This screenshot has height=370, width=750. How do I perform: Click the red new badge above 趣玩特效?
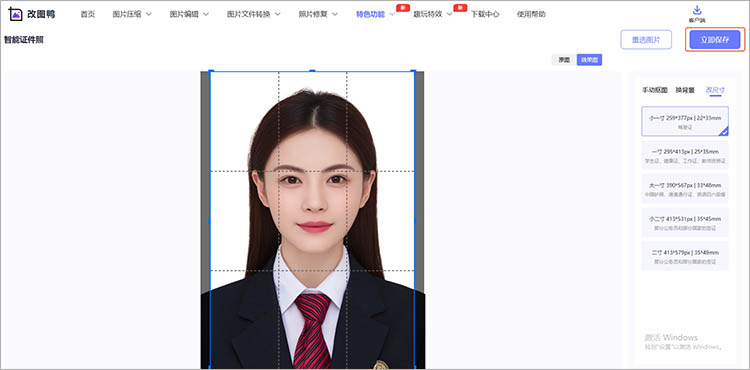click(460, 8)
